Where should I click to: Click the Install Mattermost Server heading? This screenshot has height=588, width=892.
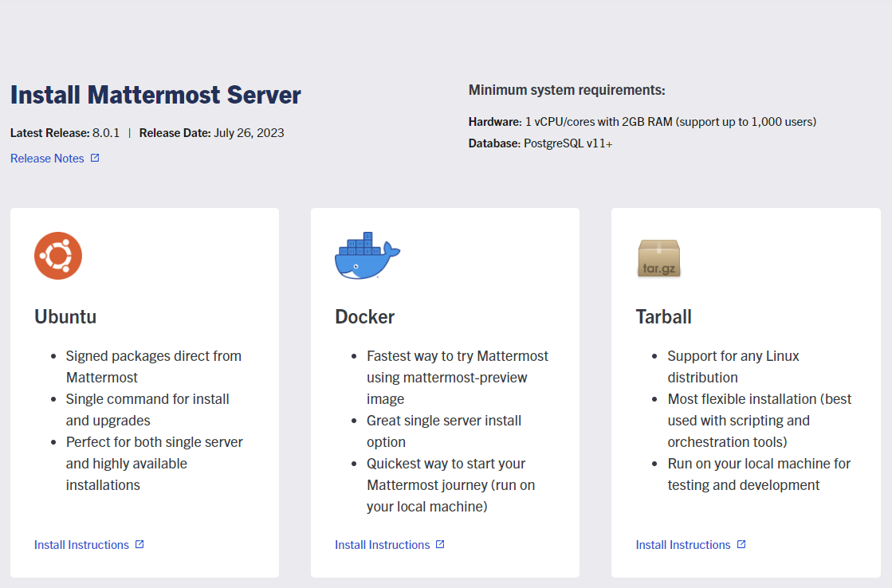tap(156, 95)
